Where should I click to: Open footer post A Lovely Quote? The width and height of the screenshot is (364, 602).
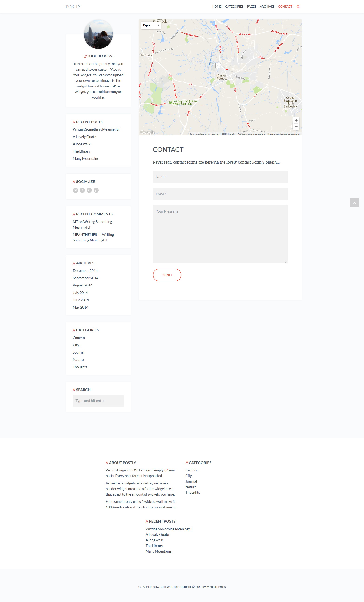pyautogui.click(x=157, y=535)
